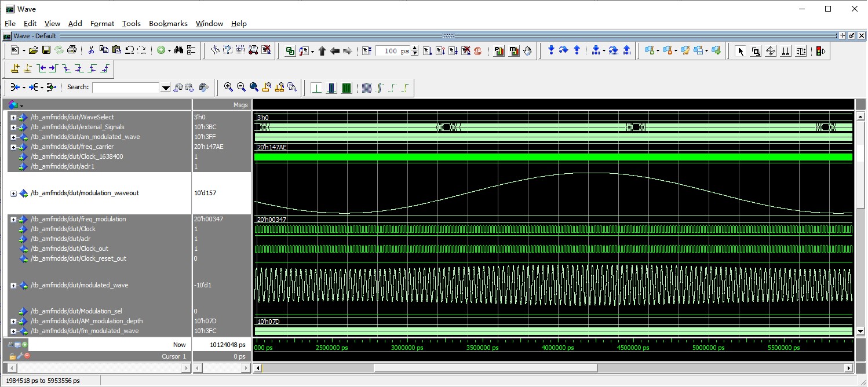Click the Cut scissors icon

(91, 50)
